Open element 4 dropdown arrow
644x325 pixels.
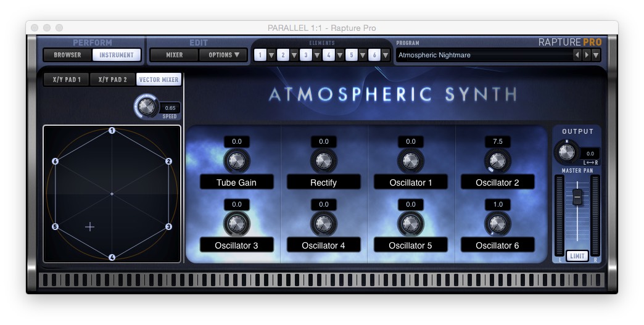pos(340,55)
